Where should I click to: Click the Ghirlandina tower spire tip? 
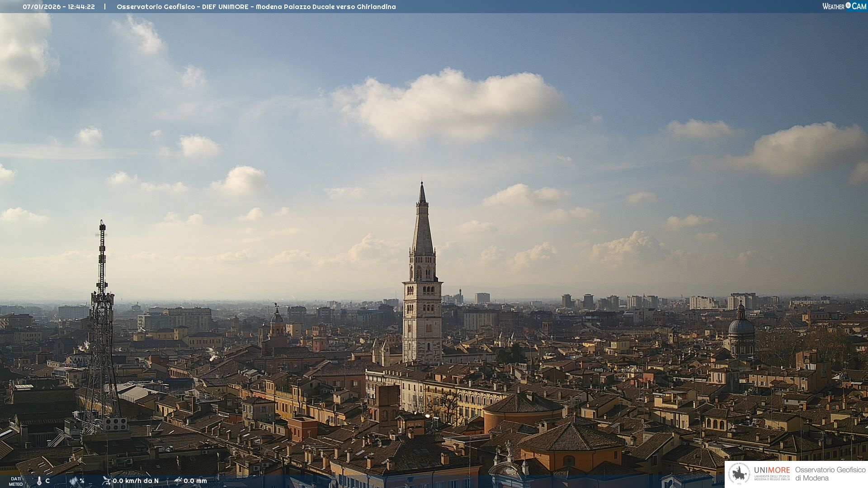pyautogui.click(x=422, y=185)
